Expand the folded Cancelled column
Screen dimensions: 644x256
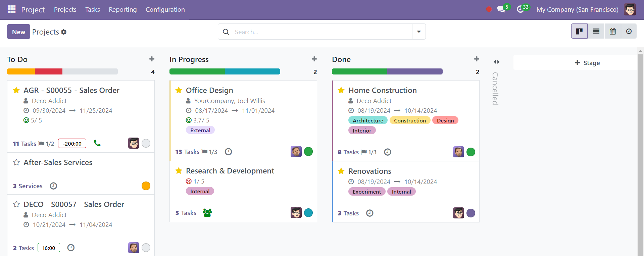pyautogui.click(x=496, y=62)
